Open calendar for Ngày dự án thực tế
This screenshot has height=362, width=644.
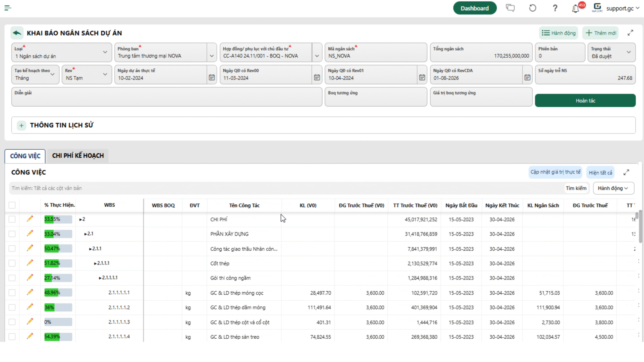pos(212,77)
